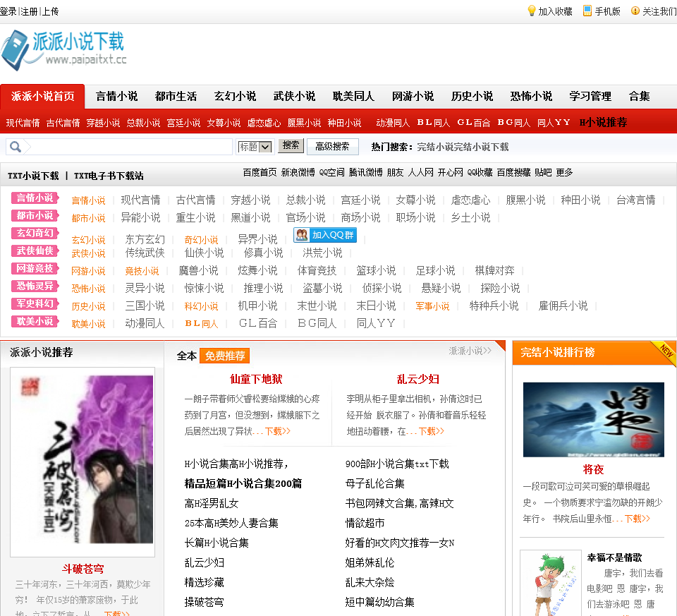Click the 关注我们 alert icon
The image size is (677, 616).
635,11
